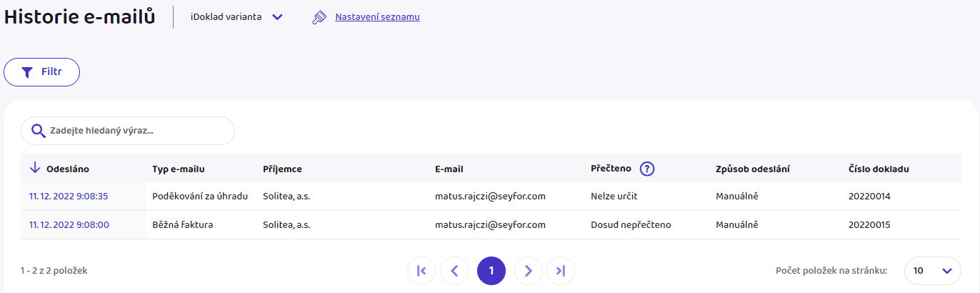
Task: Sort by the Příjemce column header
Action: (282, 169)
